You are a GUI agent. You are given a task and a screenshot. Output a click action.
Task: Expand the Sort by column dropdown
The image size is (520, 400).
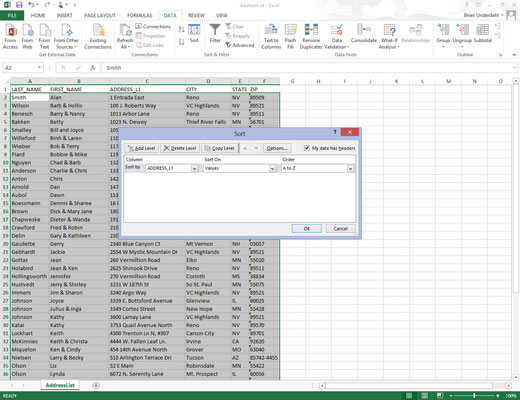tap(194, 169)
